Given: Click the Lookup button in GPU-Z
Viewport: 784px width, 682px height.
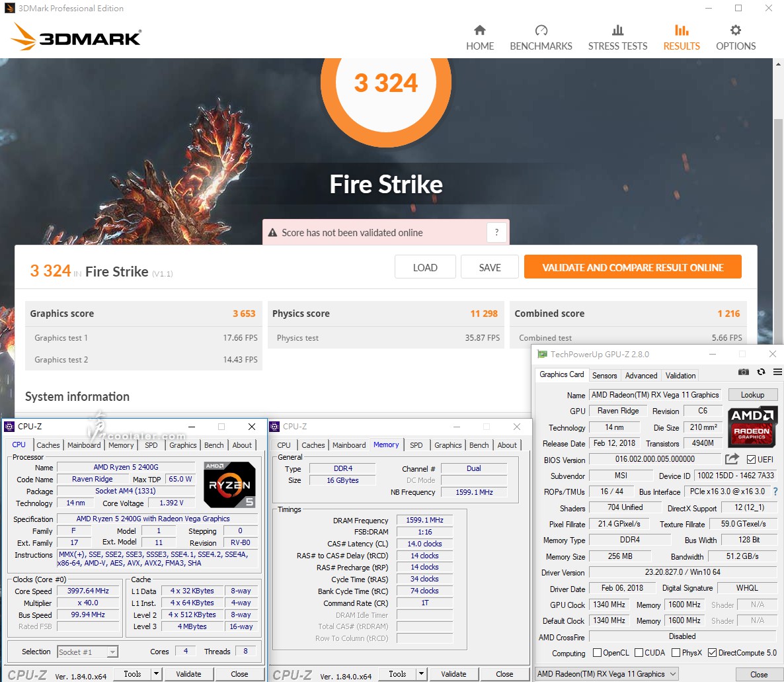Looking at the screenshot, I should pos(752,395).
